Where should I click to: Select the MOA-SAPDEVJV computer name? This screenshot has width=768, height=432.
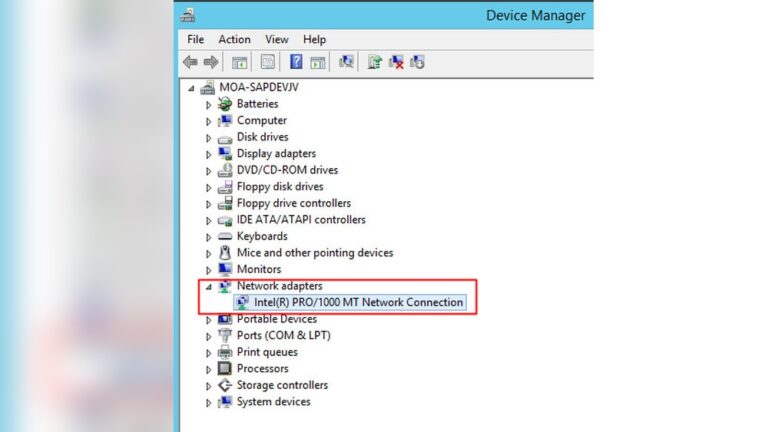pyautogui.click(x=259, y=87)
